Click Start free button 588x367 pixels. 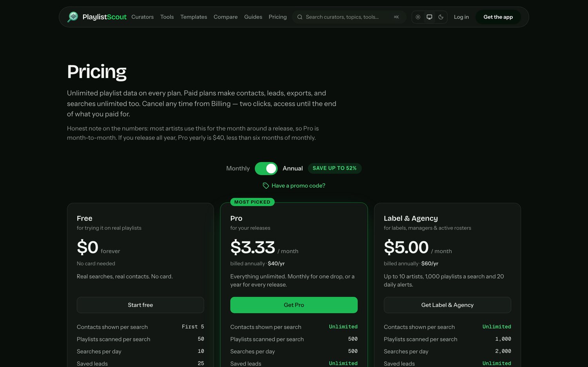140,305
